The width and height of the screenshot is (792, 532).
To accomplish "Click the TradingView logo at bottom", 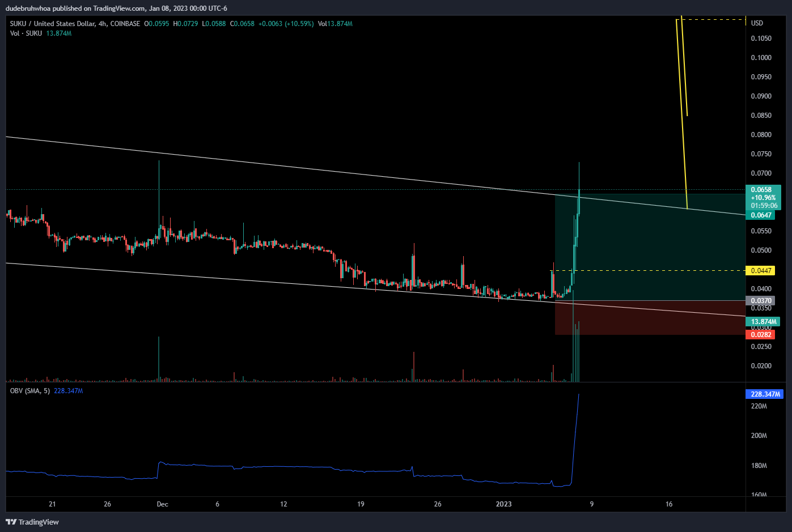I will pyautogui.click(x=32, y=522).
